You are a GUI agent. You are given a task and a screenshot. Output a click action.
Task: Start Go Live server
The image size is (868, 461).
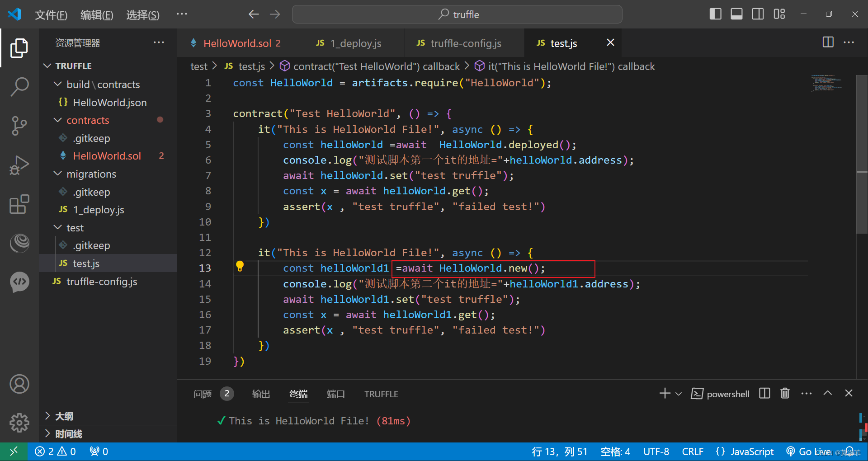click(x=808, y=452)
